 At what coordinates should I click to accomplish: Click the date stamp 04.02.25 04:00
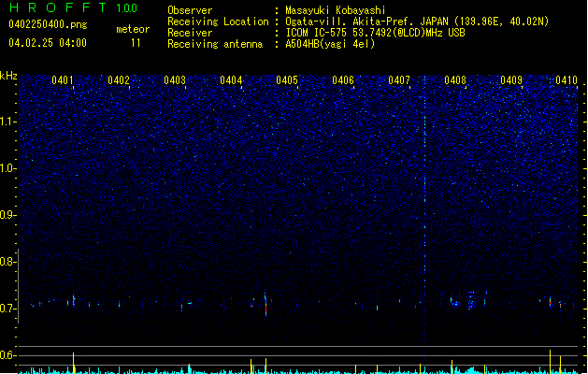pos(48,43)
